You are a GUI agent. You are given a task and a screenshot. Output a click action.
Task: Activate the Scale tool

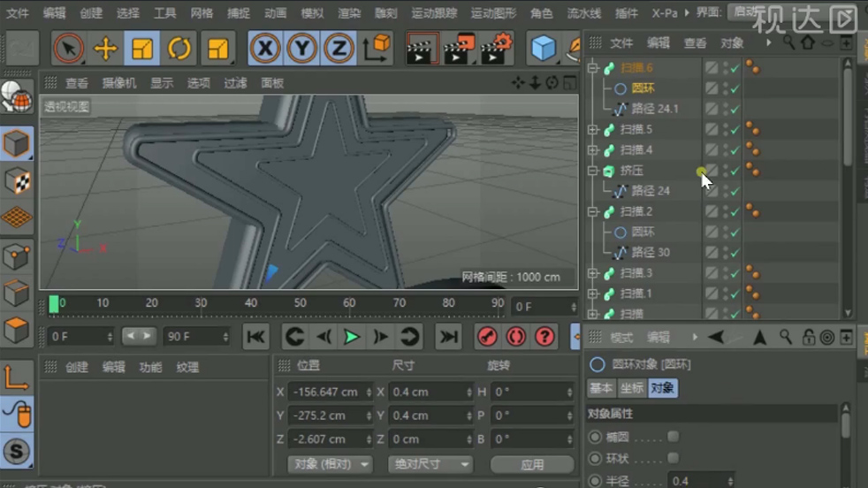(x=142, y=49)
